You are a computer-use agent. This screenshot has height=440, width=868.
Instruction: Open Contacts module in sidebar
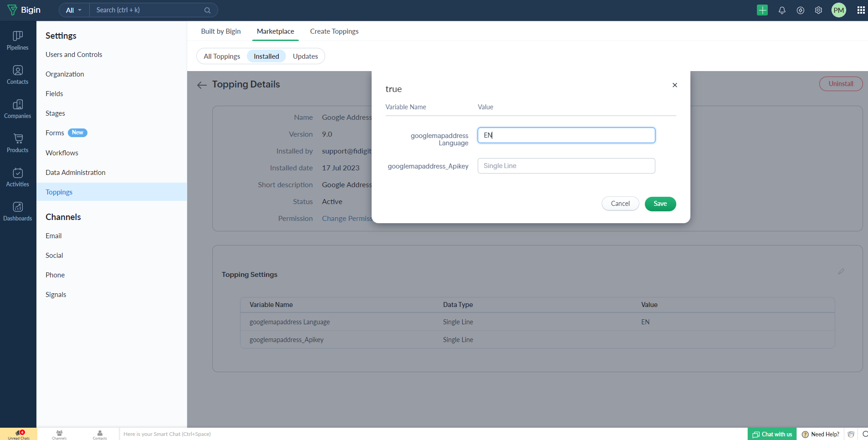(x=18, y=75)
